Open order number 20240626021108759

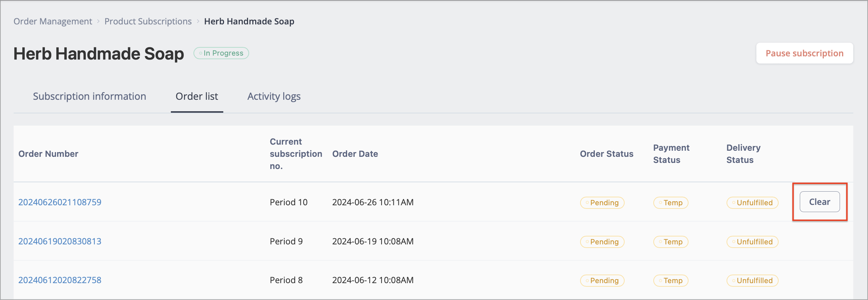pyautogui.click(x=60, y=202)
